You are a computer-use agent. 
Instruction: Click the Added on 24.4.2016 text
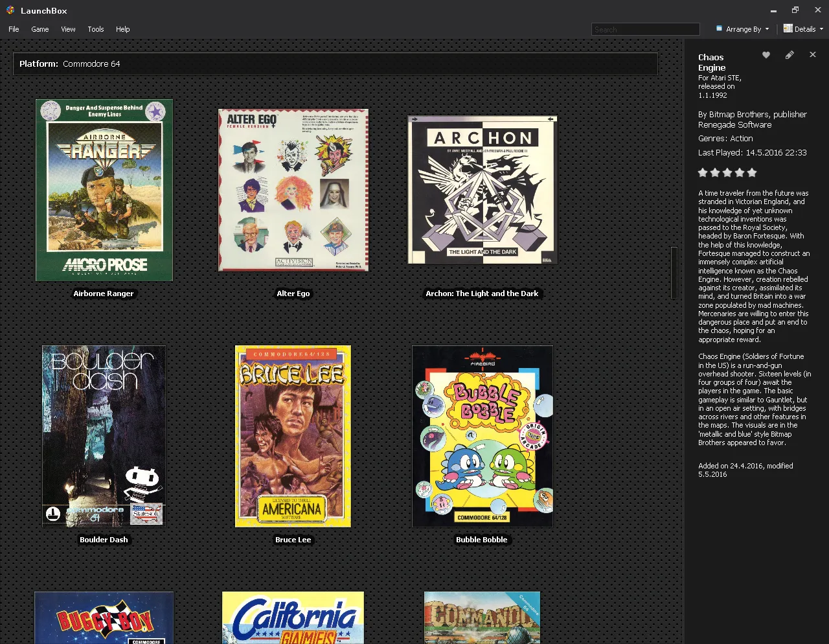(x=731, y=466)
